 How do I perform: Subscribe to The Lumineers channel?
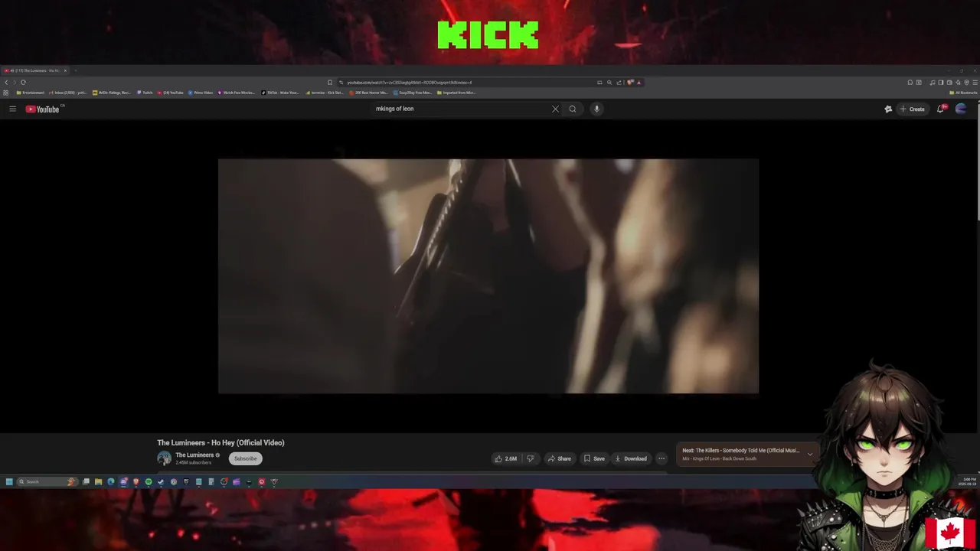pyautogui.click(x=245, y=458)
